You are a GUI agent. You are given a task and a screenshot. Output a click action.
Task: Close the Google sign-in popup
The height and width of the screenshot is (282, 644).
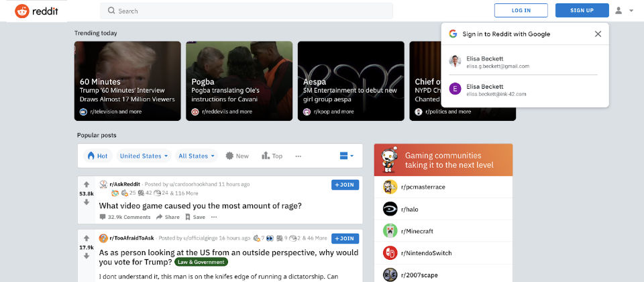598,34
